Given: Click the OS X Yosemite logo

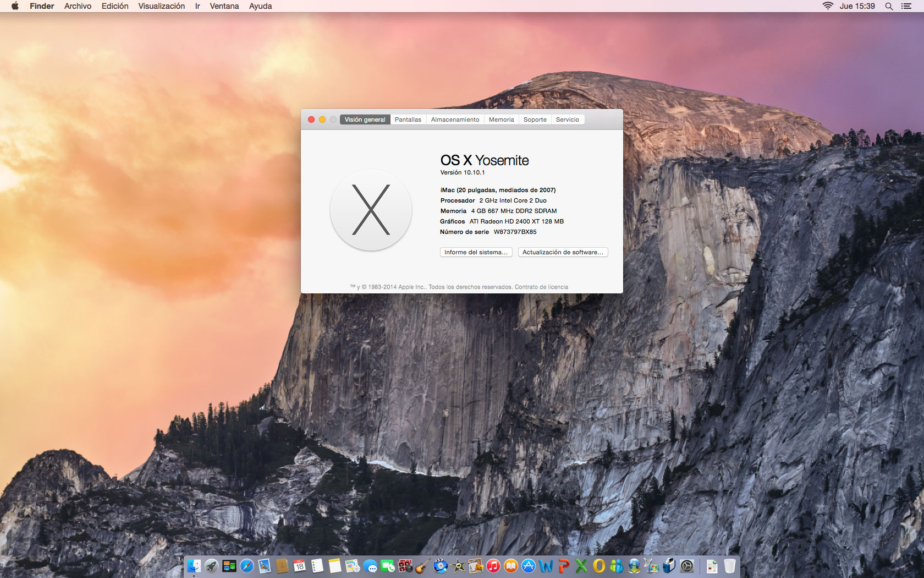Looking at the screenshot, I should (371, 210).
